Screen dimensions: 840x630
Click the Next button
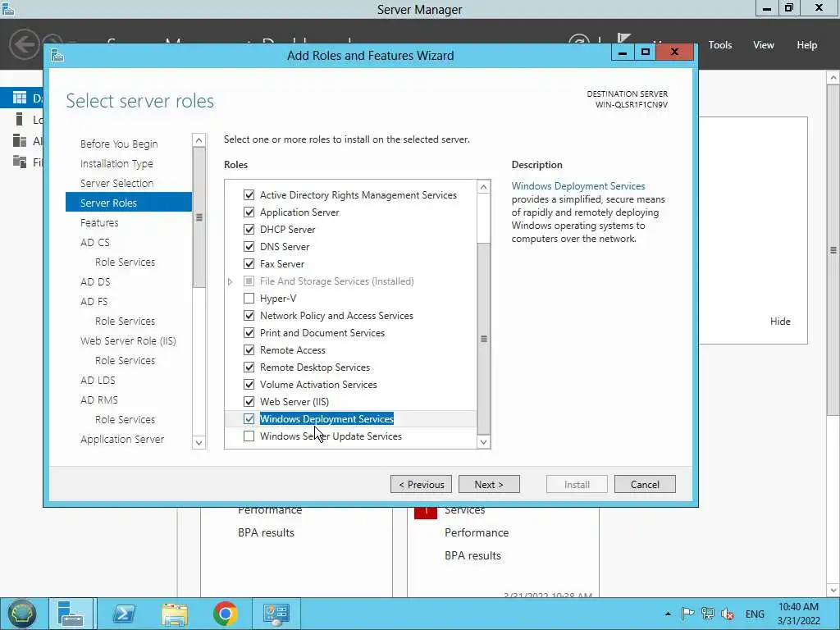pyautogui.click(x=489, y=484)
